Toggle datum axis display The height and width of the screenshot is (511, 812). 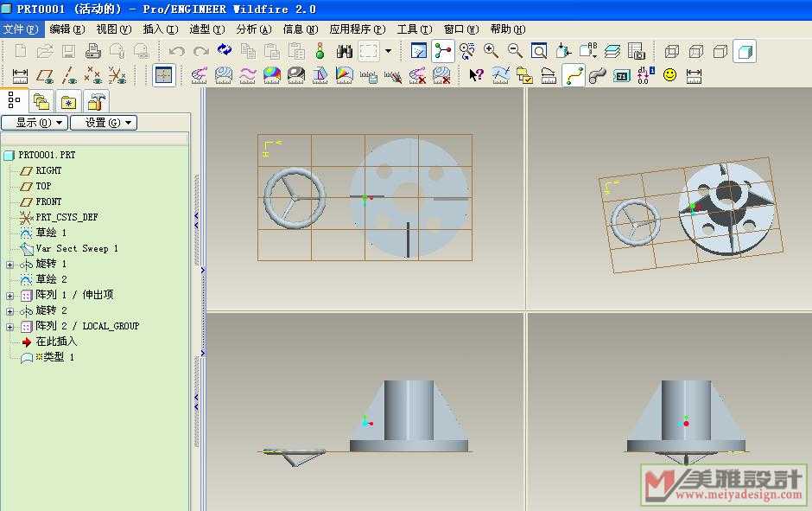(x=68, y=76)
